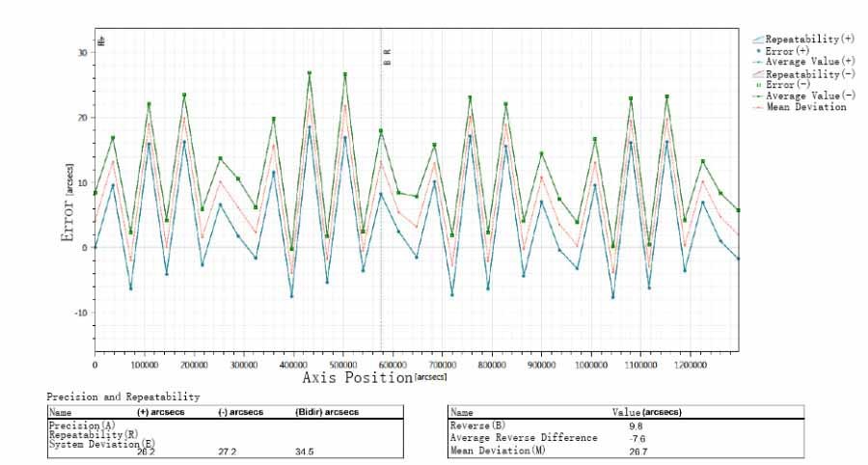Click the marker label at chart's top-left corner
This screenshot has width=868, height=465.
100,41
